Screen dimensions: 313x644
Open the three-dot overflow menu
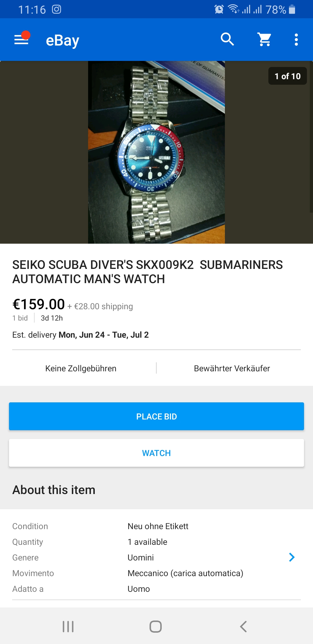296,39
